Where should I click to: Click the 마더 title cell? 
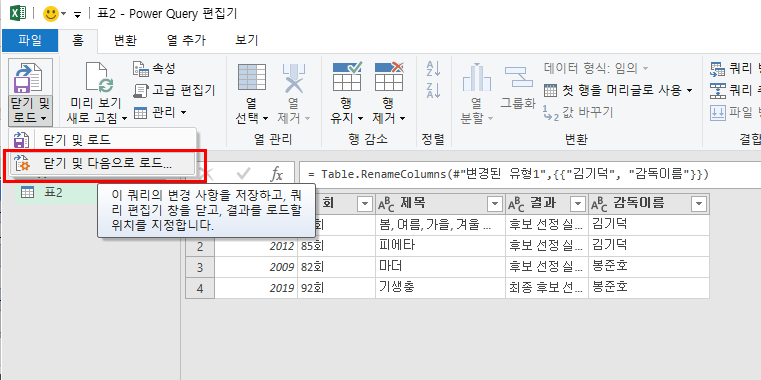440,267
